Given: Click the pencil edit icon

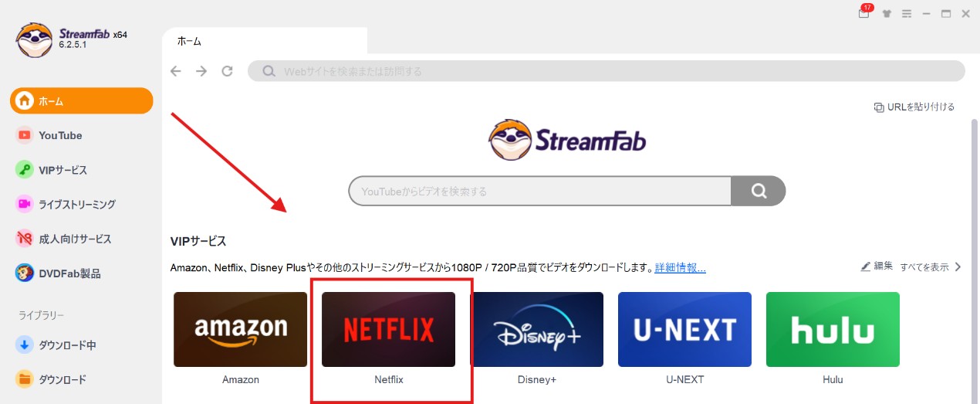Looking at the screenshot, I should [866, 267].
